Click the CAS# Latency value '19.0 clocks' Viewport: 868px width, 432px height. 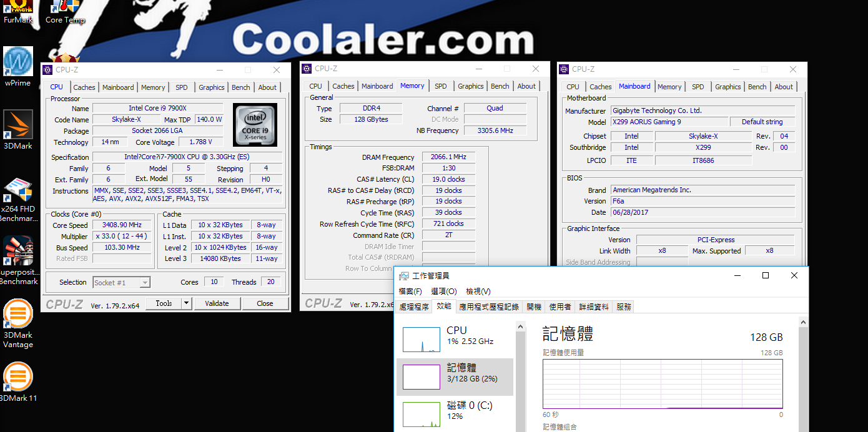coord(448,179)
